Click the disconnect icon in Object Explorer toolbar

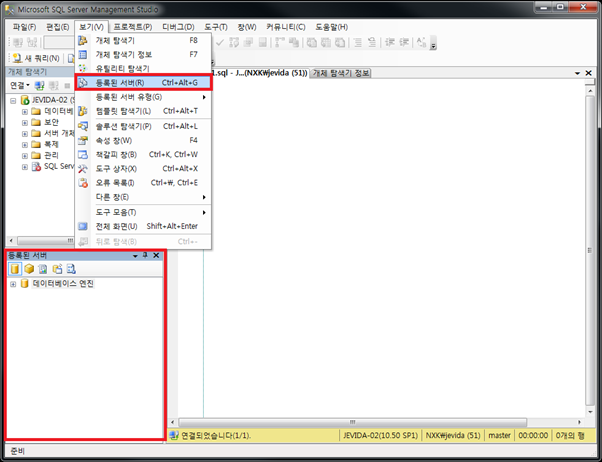coord(53,85)
